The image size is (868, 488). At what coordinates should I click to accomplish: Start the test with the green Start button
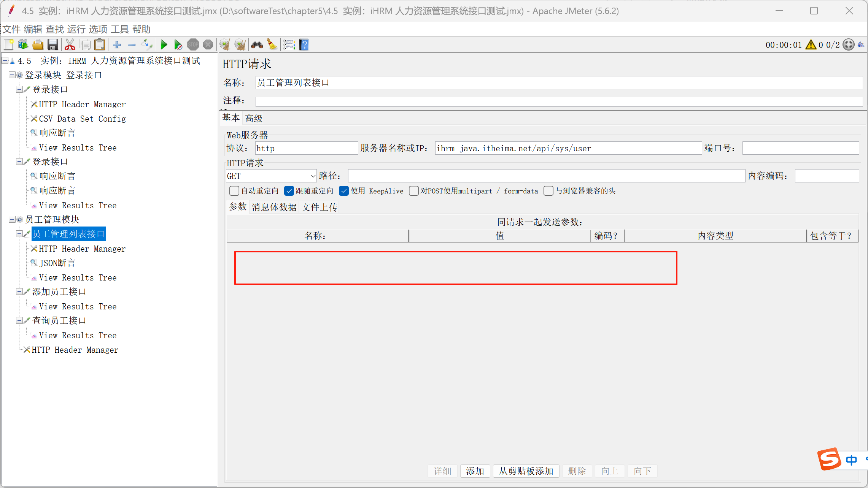(164, 44)
